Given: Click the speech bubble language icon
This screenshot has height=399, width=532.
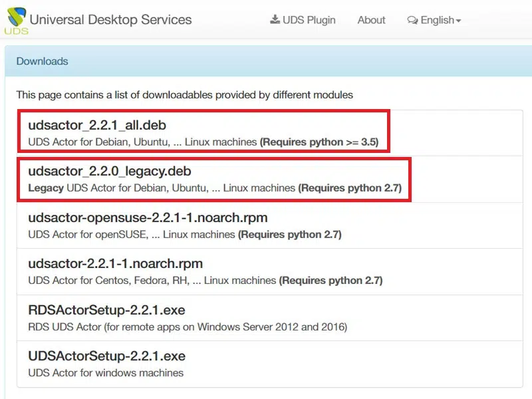Looking at the screenshot, I should coord(412,21).
